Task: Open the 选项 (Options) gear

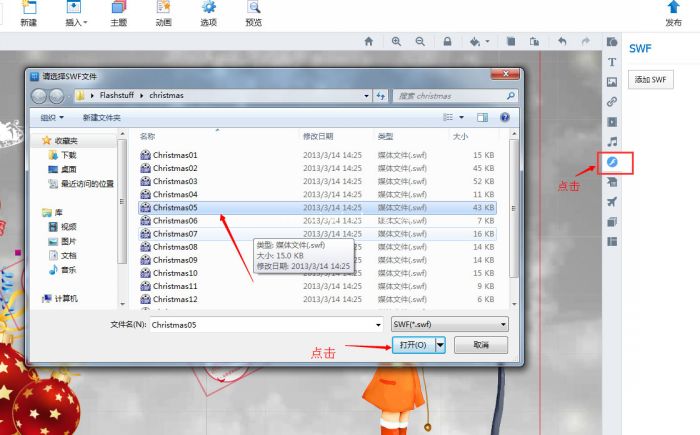Action: [x=208, y=13]
